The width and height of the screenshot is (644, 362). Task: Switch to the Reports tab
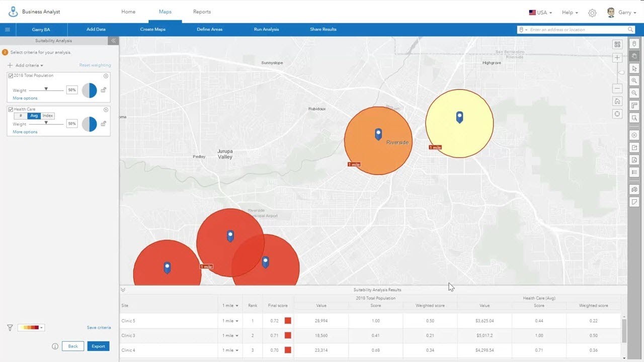tap(202, 12)
